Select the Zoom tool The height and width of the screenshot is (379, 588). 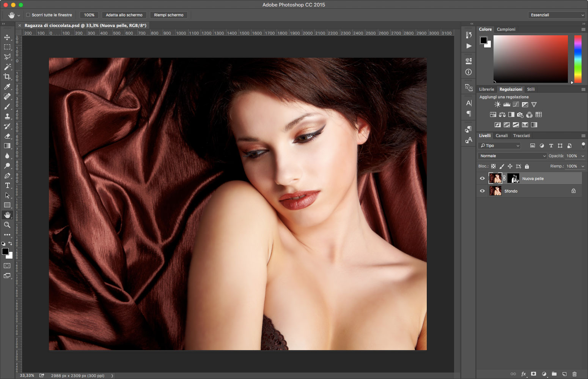coord(7,225)
